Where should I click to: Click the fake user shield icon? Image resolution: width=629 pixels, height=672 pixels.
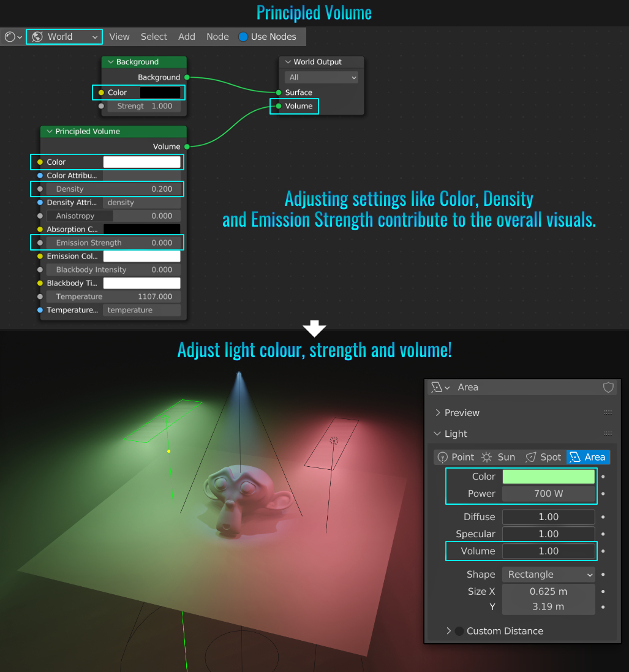[608, 387]
